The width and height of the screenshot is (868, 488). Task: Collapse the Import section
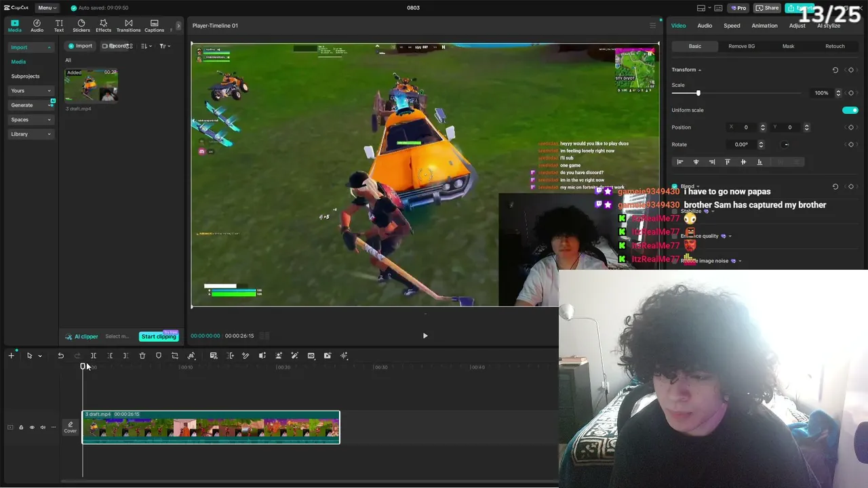click(49, 47)
